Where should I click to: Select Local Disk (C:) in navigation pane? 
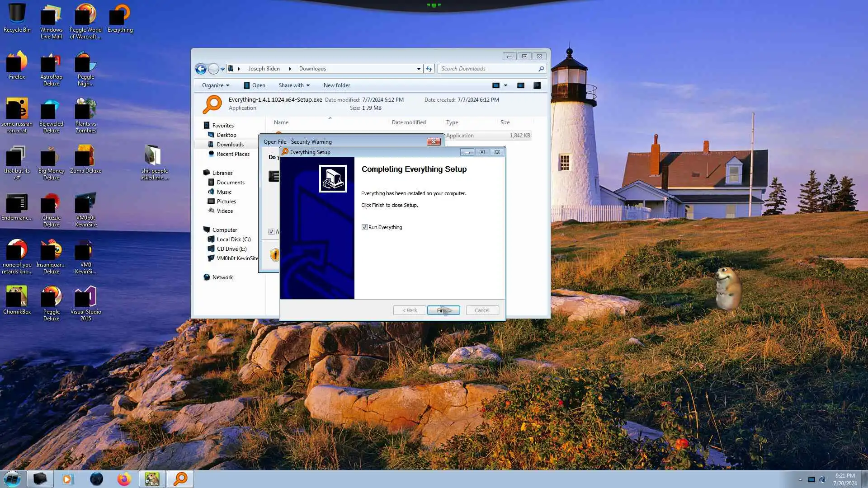click(233, 239)
